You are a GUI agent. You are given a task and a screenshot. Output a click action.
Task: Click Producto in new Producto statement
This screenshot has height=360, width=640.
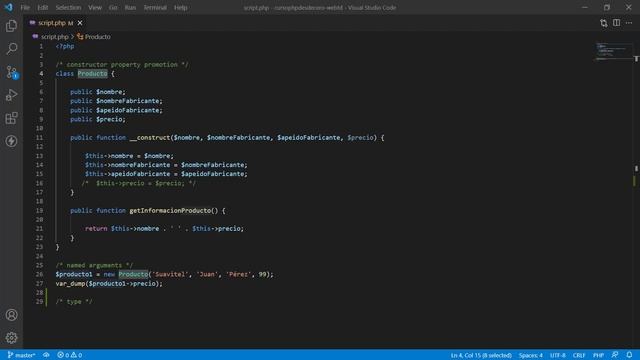click(133, 274)
